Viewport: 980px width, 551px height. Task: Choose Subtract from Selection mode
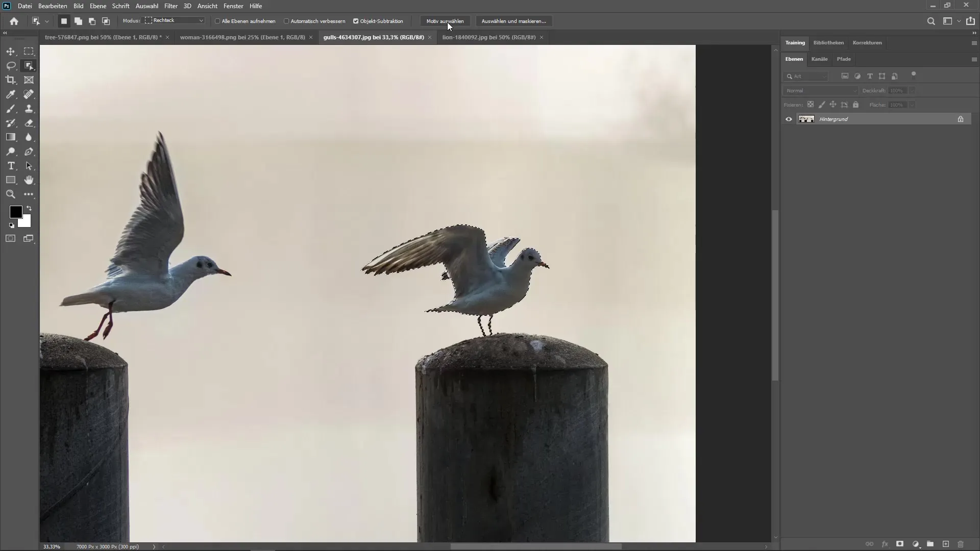(92, 21)
